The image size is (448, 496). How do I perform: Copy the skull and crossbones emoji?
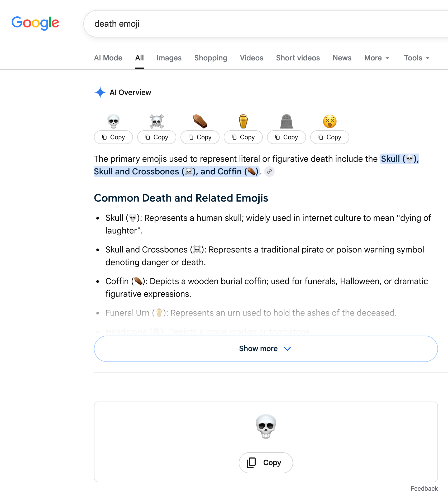click(157, 137)
